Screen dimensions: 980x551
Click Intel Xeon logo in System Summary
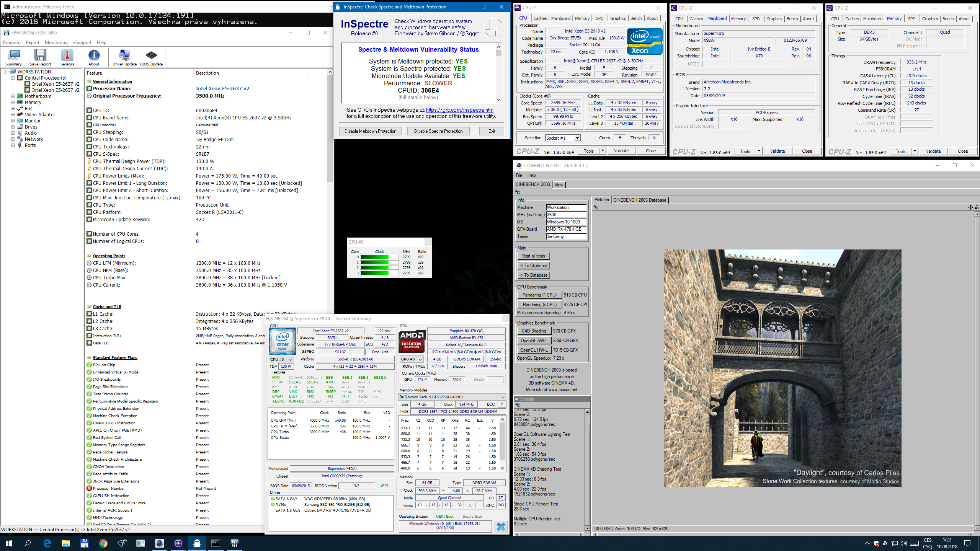click(x=283, y=341)
